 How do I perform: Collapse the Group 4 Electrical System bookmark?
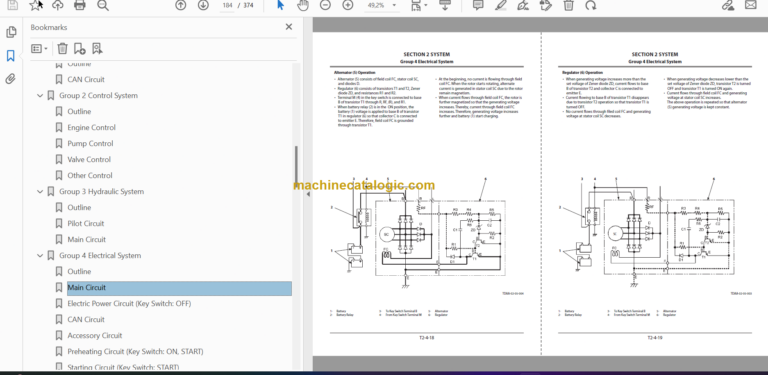click(x=40, y=256)
